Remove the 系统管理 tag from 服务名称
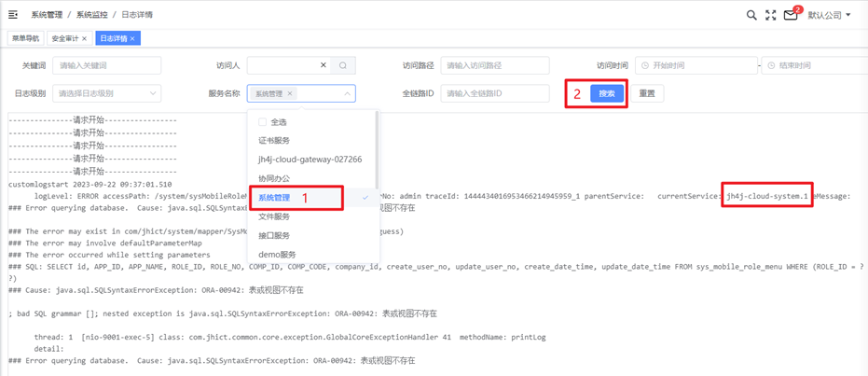Viewport: 868px width, 376px height. click(x=290, y=93)
